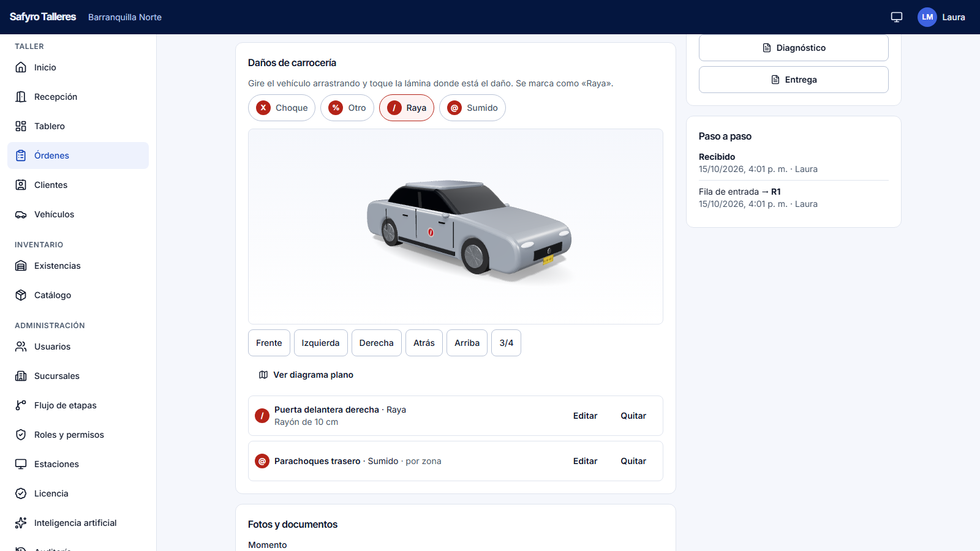Switch car view to Frente
Image resolution: width=980 pixels, height=551 pixels.
(269, 343)
